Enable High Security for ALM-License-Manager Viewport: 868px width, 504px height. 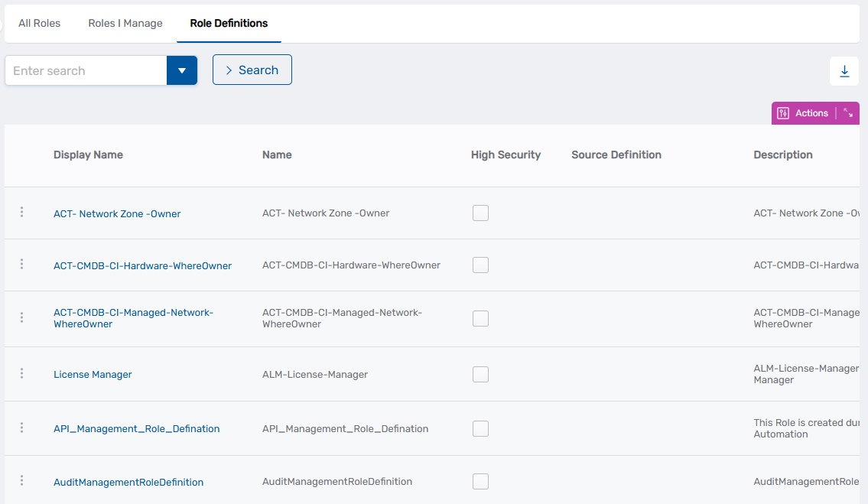coord(480,374)
